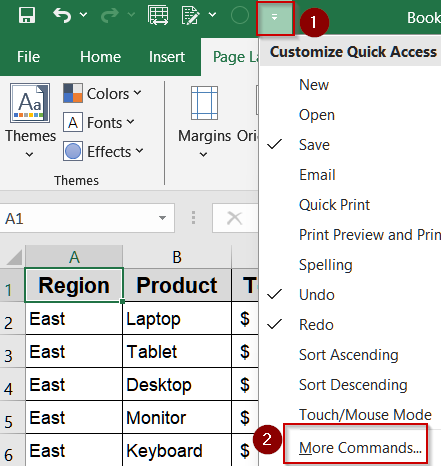Open the Undo history dropdown arrow

coord(83,15)
